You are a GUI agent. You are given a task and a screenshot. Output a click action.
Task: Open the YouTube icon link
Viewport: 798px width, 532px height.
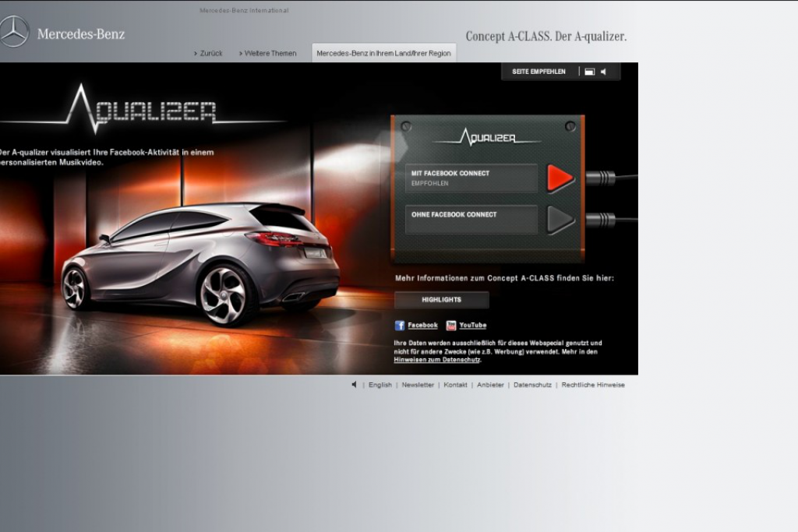[451, 326]
